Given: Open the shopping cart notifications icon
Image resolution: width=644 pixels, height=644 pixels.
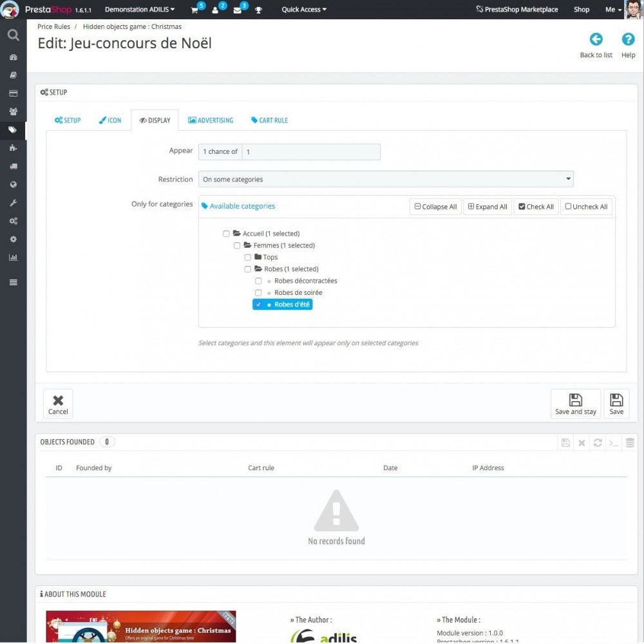Looking at the screenshot, I should (x=194, y=10).
